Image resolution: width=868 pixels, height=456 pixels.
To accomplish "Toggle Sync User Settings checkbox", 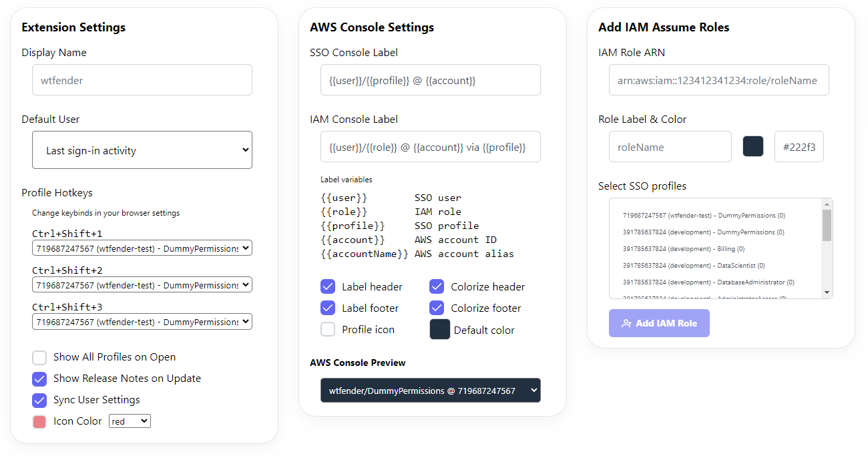I will point(39,400).
